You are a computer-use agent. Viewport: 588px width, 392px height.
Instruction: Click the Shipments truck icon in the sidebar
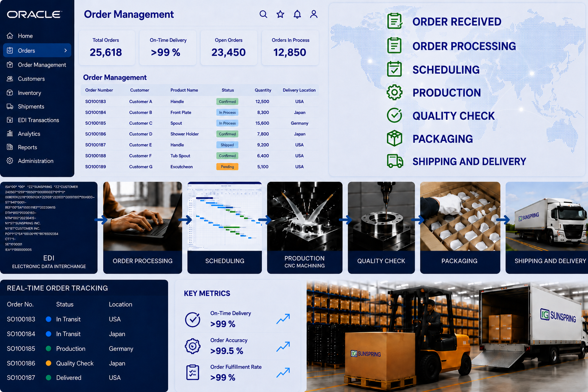(x=10, y=106)
